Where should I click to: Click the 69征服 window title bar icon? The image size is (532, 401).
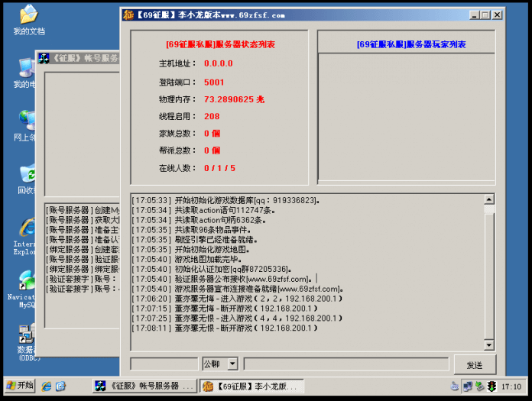[128, 15]
